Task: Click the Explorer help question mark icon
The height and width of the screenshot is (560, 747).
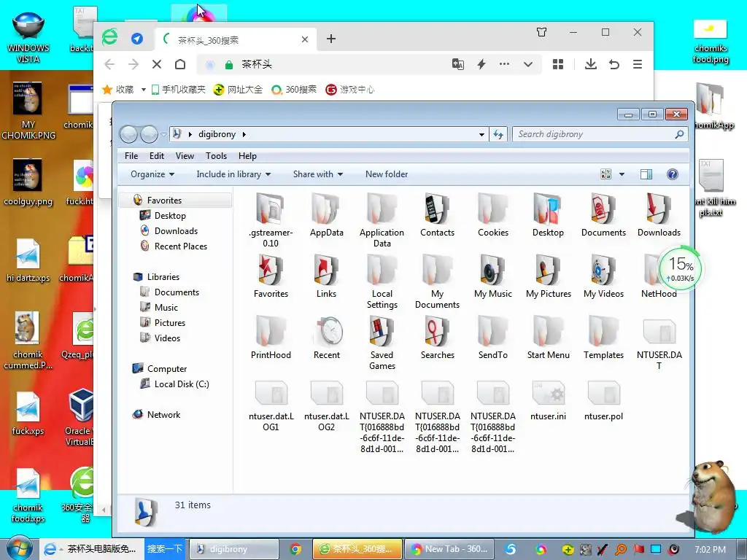Action: (672, 174)
